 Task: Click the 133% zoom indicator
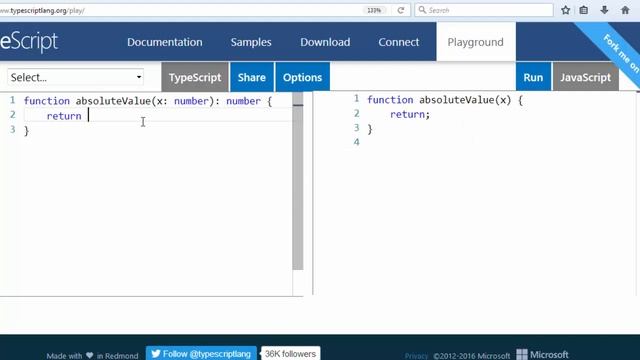coord(374,10)
